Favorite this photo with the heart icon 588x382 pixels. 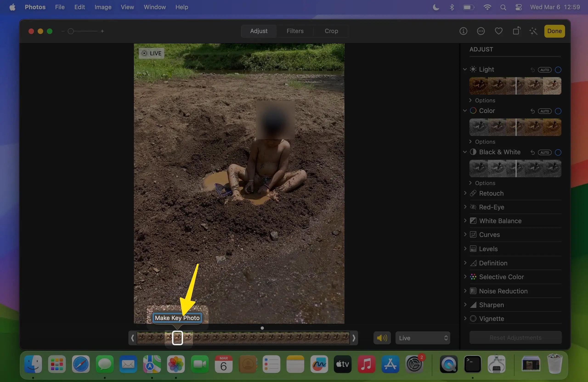498,31
